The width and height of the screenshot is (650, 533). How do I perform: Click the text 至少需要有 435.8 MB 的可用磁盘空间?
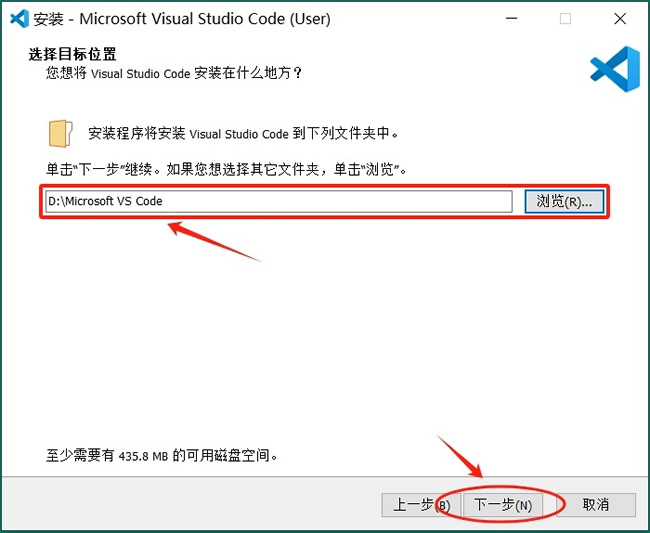[x=161, y=455]
